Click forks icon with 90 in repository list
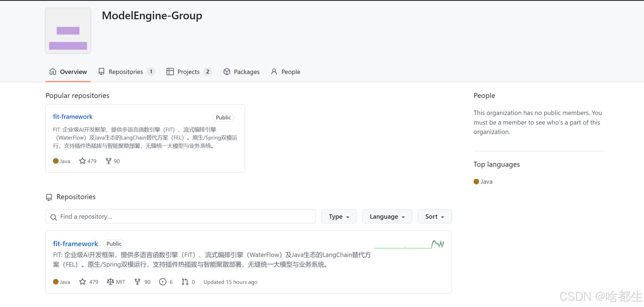The height and width of the screenshot is (307, 644). point(137,282)
